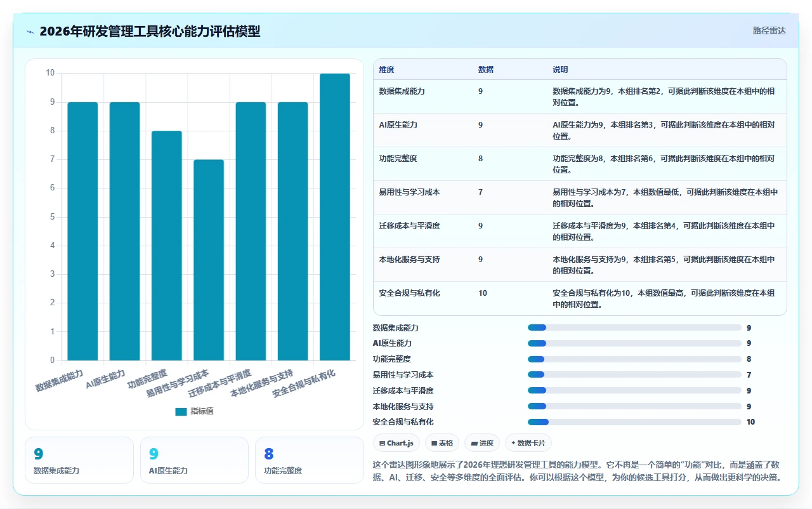
Task: Click the value 10 in the table
Action: (483, 293)
